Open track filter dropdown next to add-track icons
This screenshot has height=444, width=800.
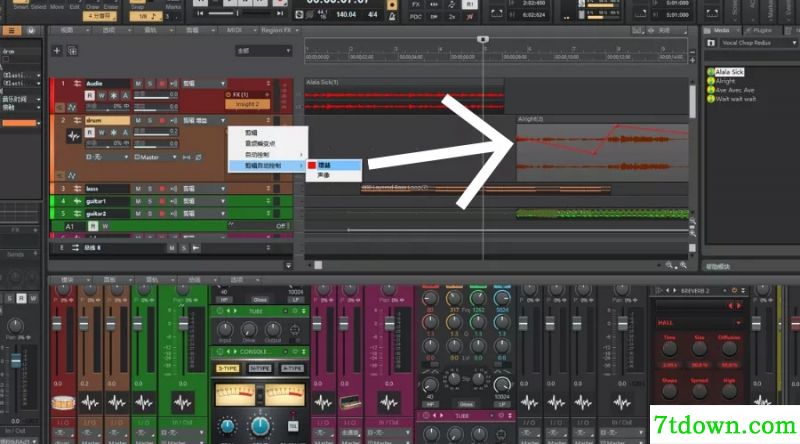coord(263,51)
